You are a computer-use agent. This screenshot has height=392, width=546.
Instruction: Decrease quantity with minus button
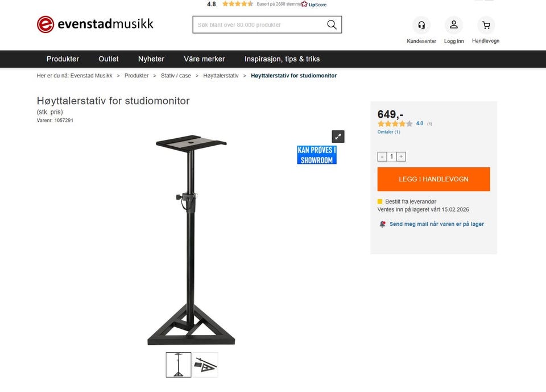[x=382, y=157]
